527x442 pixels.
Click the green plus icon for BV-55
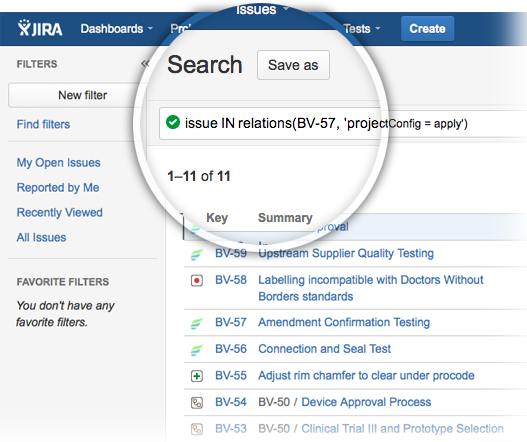(x=197, y=376)
